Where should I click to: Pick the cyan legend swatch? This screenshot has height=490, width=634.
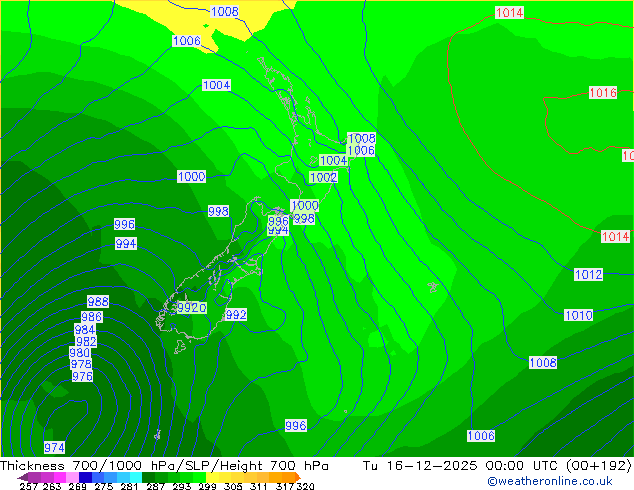coord(136,477)
